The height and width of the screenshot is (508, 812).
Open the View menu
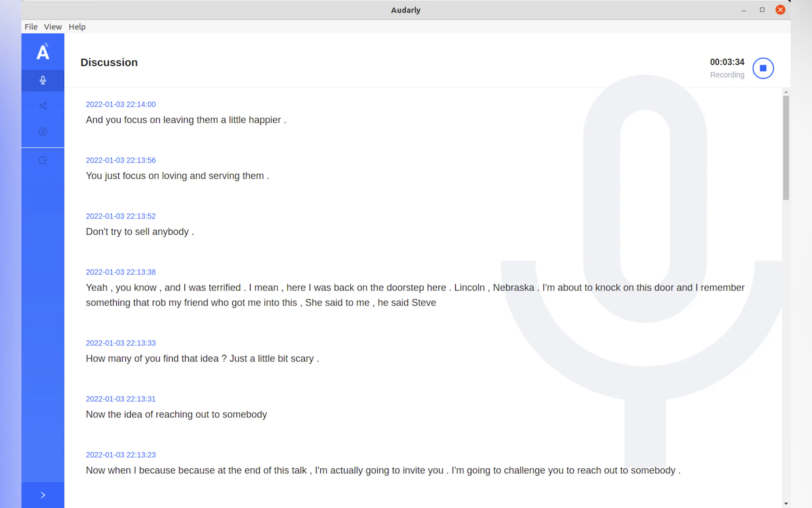pyautogui.click(x=53, y=27)
